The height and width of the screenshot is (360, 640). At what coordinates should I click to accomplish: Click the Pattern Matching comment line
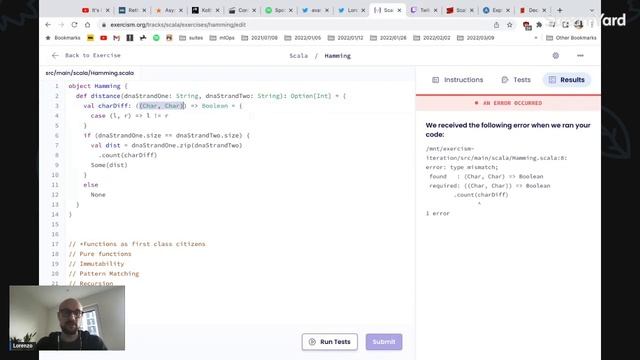coord(104,273)
